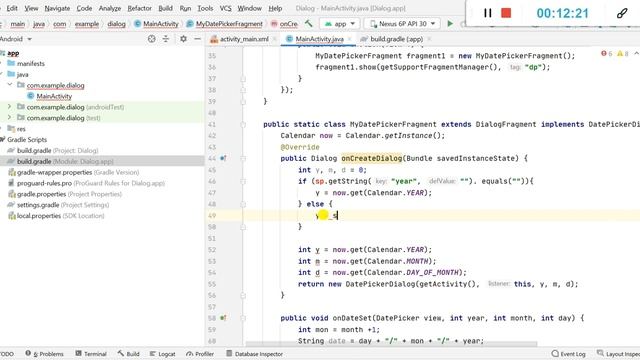This screenshot has width=640, height=360.
Task: Open the Run menu
Action: coord(185,8)
